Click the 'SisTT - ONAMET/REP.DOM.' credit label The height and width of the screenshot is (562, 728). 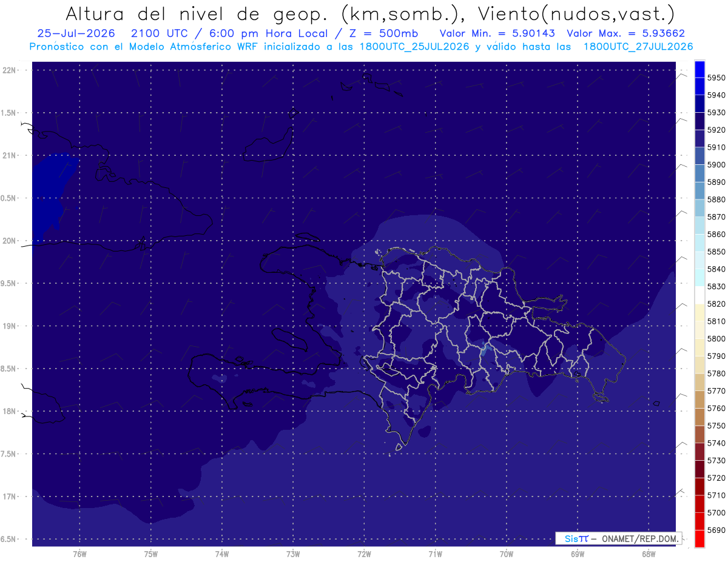(x=618, y=538)
